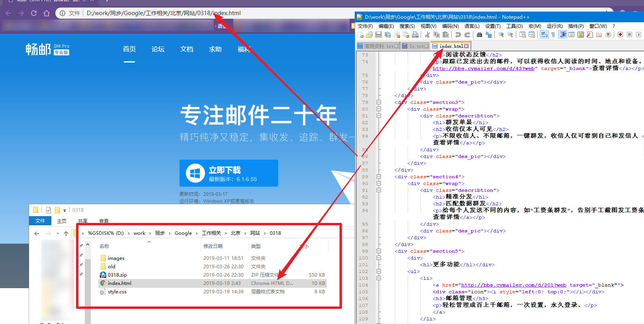Viewport: 644px width, 324px height.
Task: Select the 0318.zip file in Explorer
Action: [117, 275]
